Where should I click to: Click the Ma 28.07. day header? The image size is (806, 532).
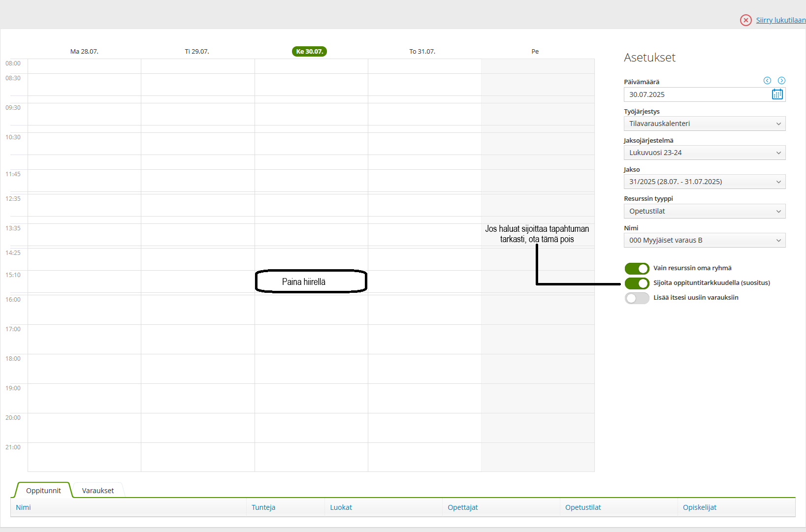[x=84, y=51]
